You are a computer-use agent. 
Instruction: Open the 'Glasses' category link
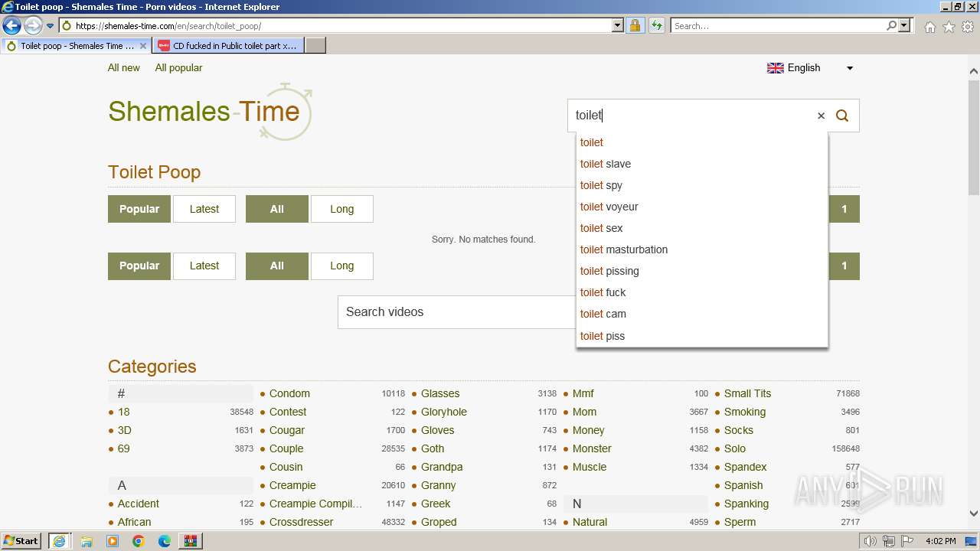[440, 393]
